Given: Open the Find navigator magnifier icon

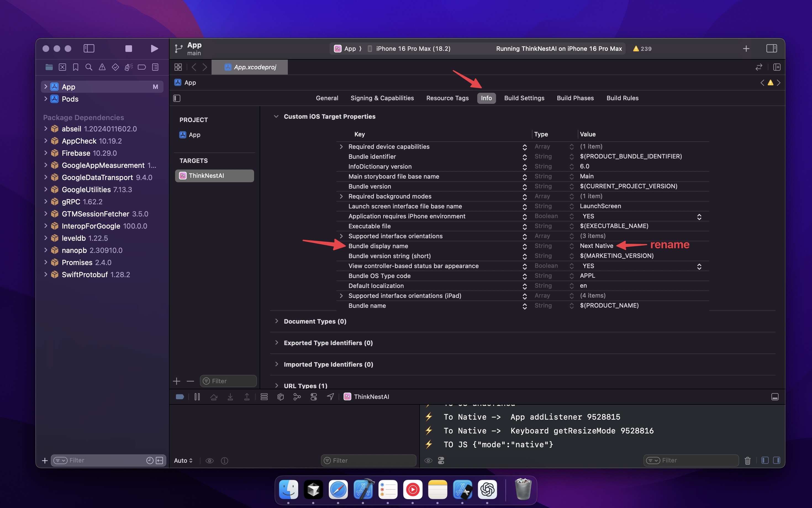Looking at the screenshot, I should [x=89, y=67].
